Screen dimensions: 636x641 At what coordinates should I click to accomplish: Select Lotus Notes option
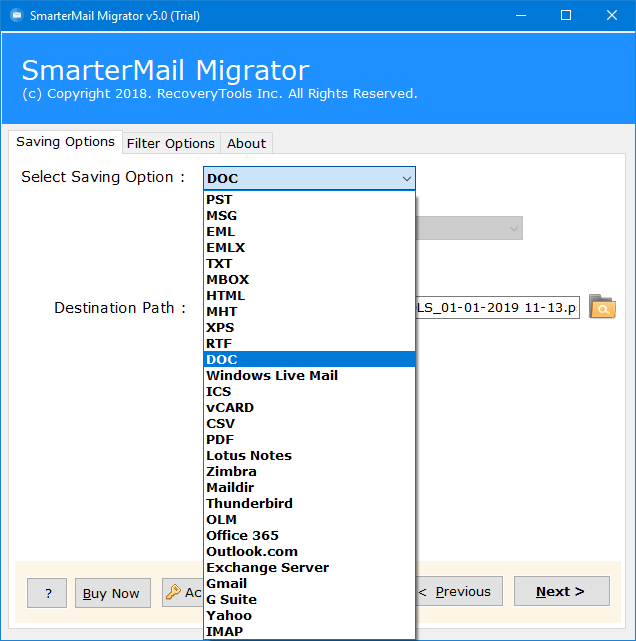click(x=309, y=455)
